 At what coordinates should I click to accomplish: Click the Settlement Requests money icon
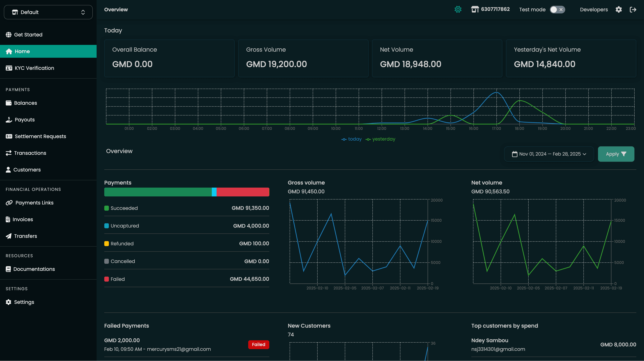[x=9, y=136]
